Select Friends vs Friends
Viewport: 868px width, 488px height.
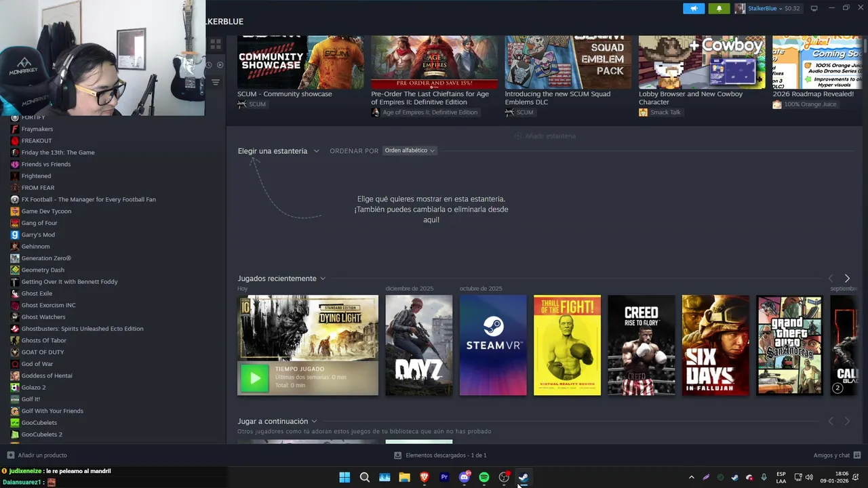(x=45, y=164)
